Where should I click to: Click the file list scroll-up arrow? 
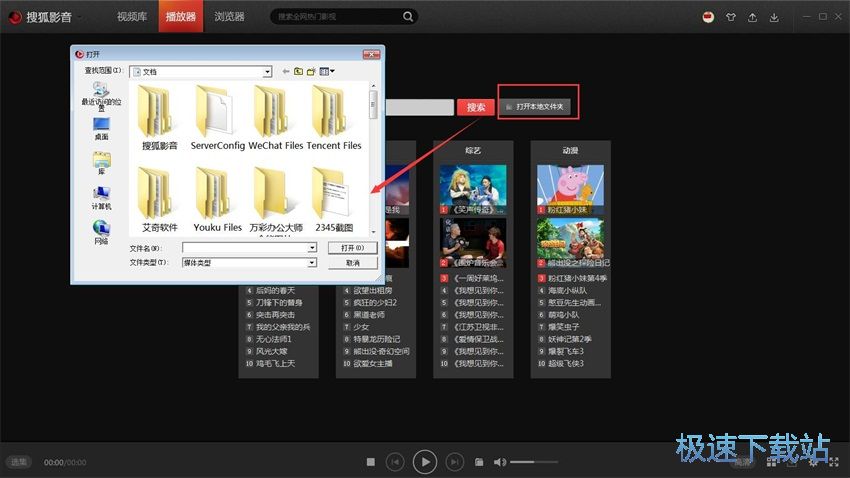[x=373, y=86]
